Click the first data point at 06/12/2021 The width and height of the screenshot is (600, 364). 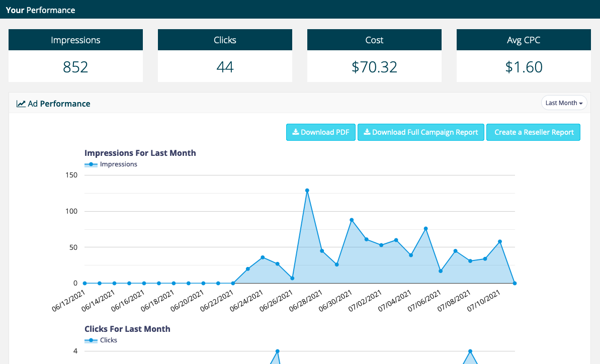[x=84, y=283]
